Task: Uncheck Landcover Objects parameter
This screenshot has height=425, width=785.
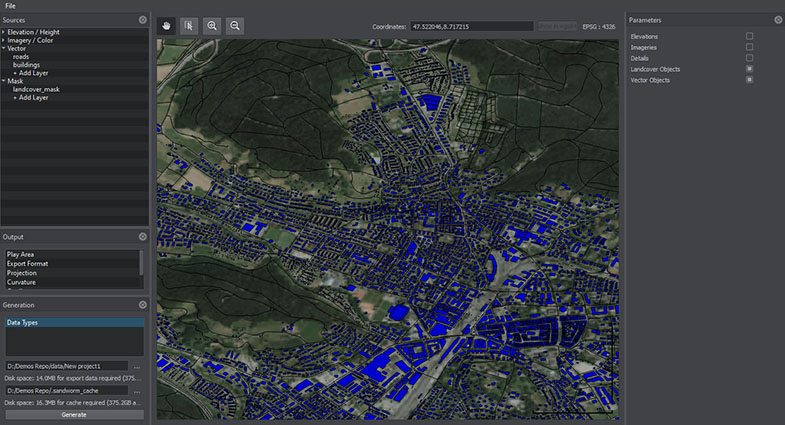Action: (x=749, y=69)
